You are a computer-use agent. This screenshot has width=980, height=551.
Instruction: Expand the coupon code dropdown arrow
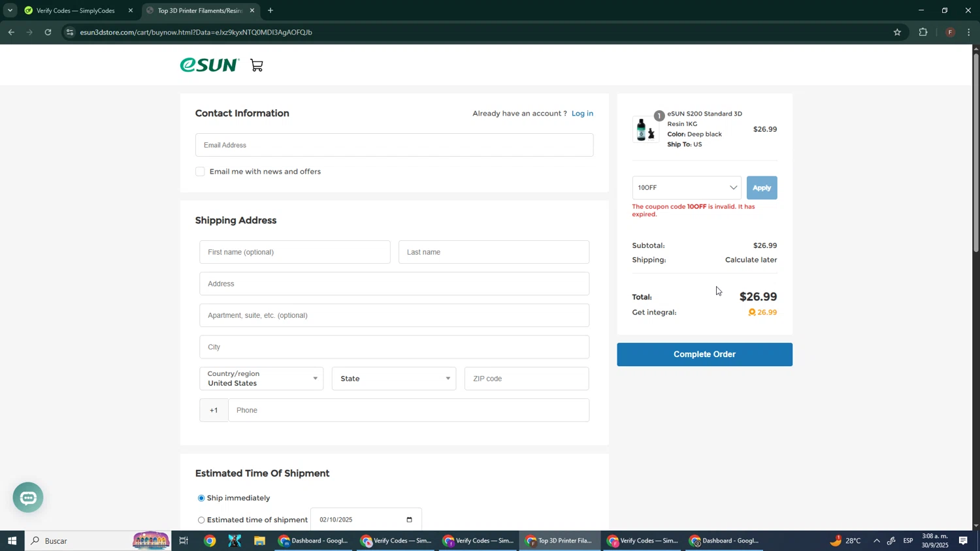click(733, 188)
